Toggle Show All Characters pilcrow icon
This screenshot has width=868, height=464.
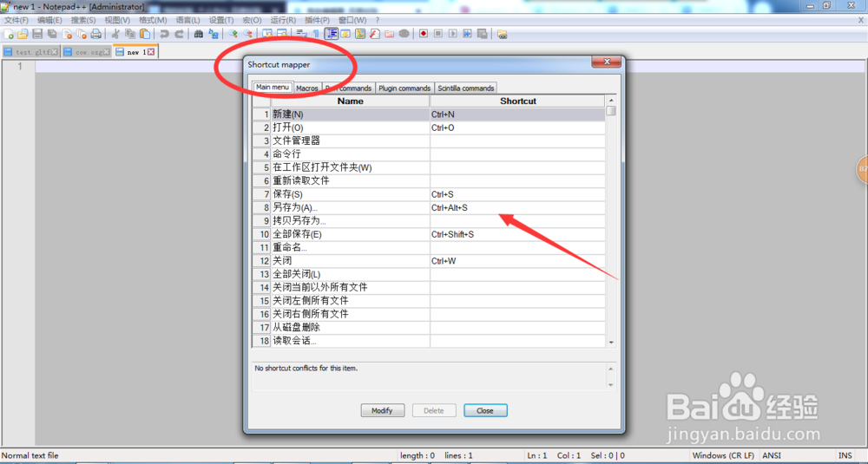coord(316,34)
